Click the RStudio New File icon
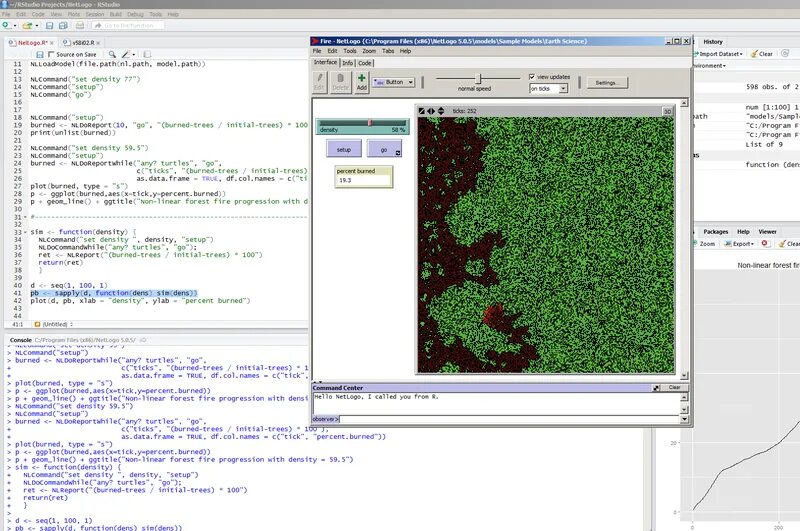Image resolution: width=800 pixels, height=531 pixels. 6,25
